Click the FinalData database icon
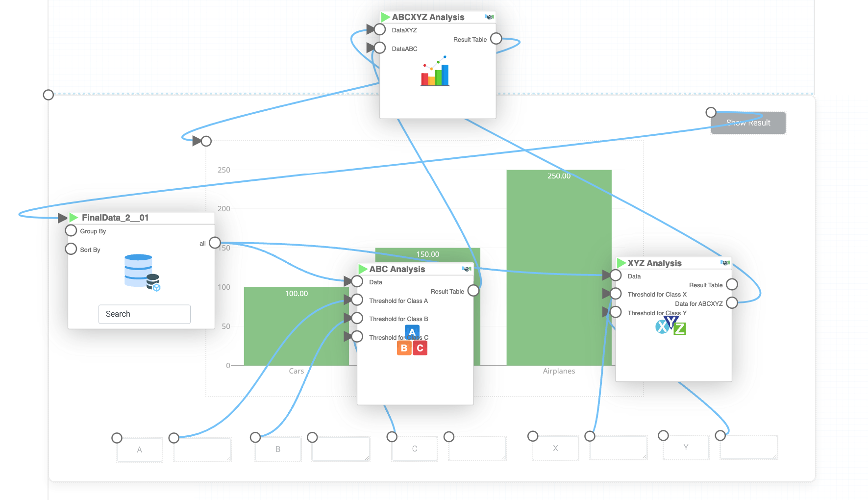This screenshot has height=500, width=868. click(142, 272)
